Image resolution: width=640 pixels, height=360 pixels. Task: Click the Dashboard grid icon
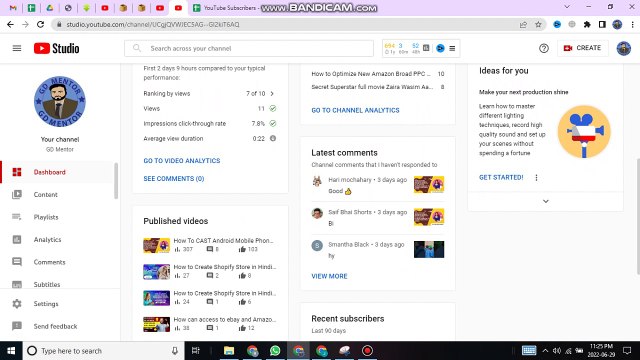pos(17,172)
